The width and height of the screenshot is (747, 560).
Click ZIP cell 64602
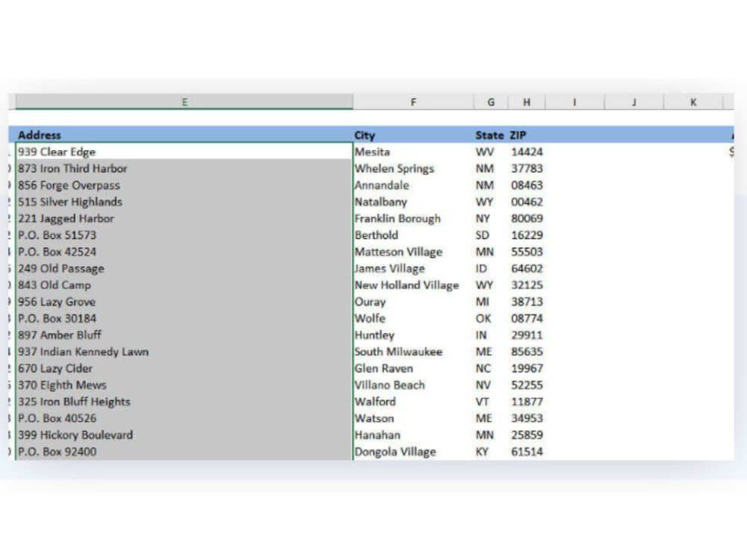click(527, 268)
